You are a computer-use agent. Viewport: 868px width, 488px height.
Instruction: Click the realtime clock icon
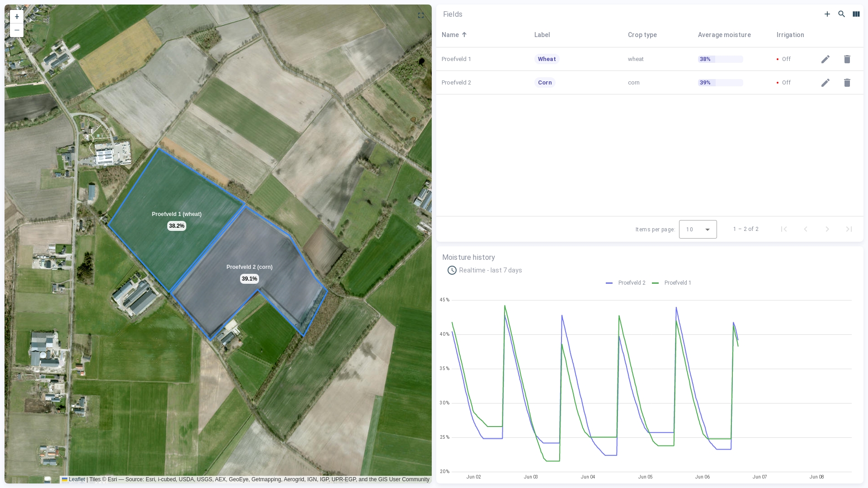click(452, 270)
